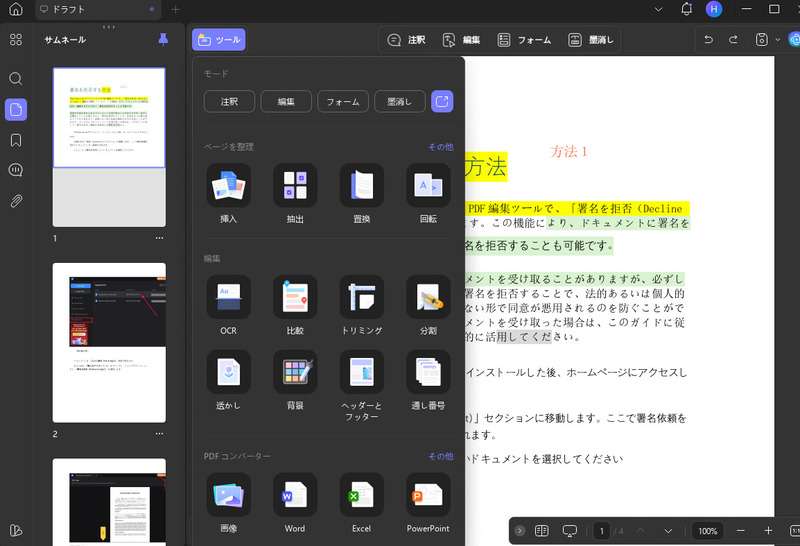Switch to 編集 mode in the mode row
The height and width of the screenshot is (546, 800).
point(286,101)
